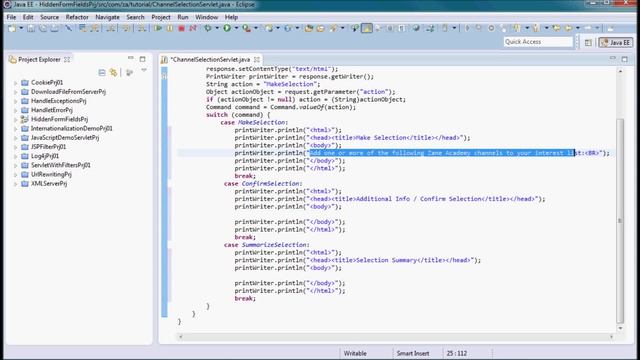
Task: Click the Collapse All icon in Project Explorer
Action: (102, 73)
